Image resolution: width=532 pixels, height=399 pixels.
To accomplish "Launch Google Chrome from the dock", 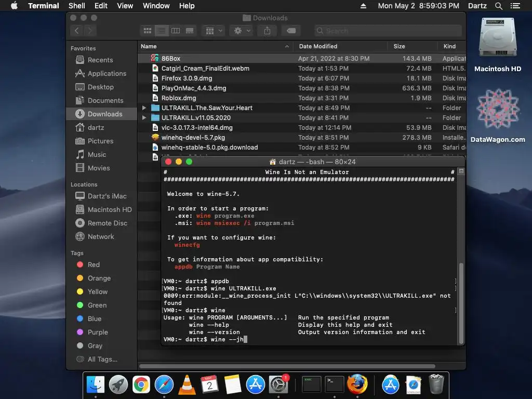I will pos(141,385).
